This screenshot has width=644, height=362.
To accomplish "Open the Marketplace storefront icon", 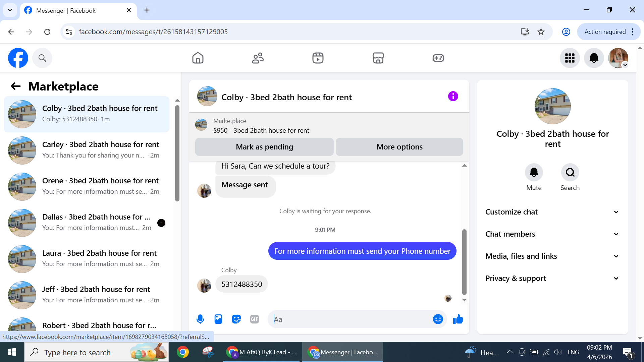I will 378,58.
